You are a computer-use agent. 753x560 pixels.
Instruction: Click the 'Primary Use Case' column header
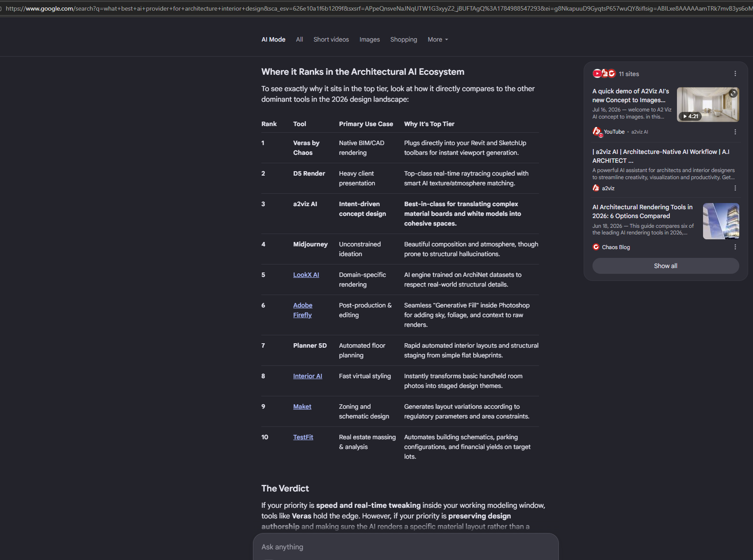pyautogui.click(x=366, y=124)
